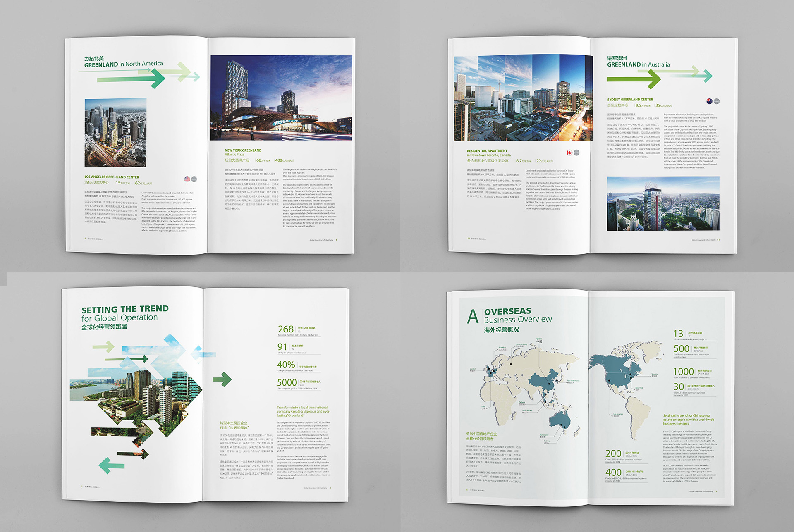Click the 200 statistic below the map
The height and width of the screenshot is (532, 794).
pyautogui.click(x=613, y=454)
